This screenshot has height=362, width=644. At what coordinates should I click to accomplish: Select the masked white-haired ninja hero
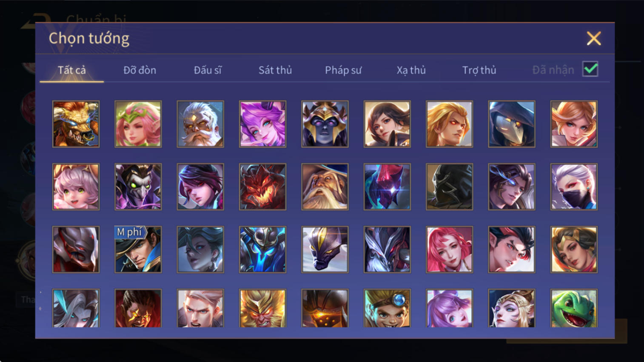(574, 187)
